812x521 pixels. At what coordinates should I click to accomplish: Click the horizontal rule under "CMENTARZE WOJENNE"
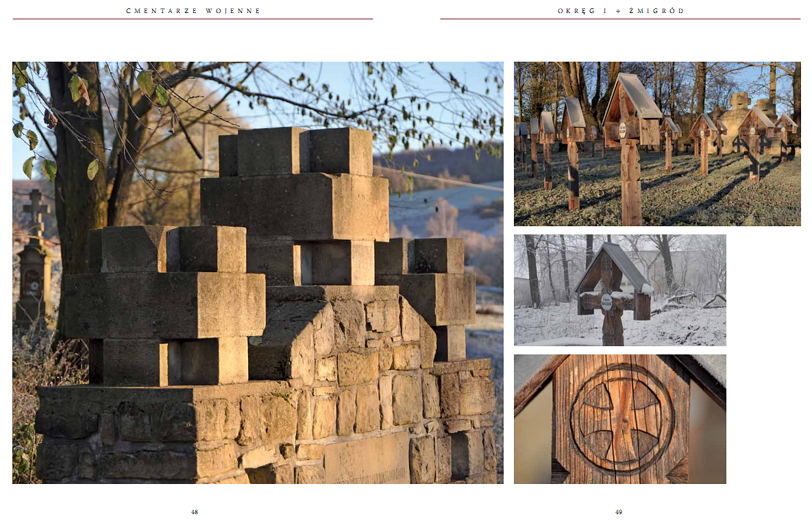(193, 19)
